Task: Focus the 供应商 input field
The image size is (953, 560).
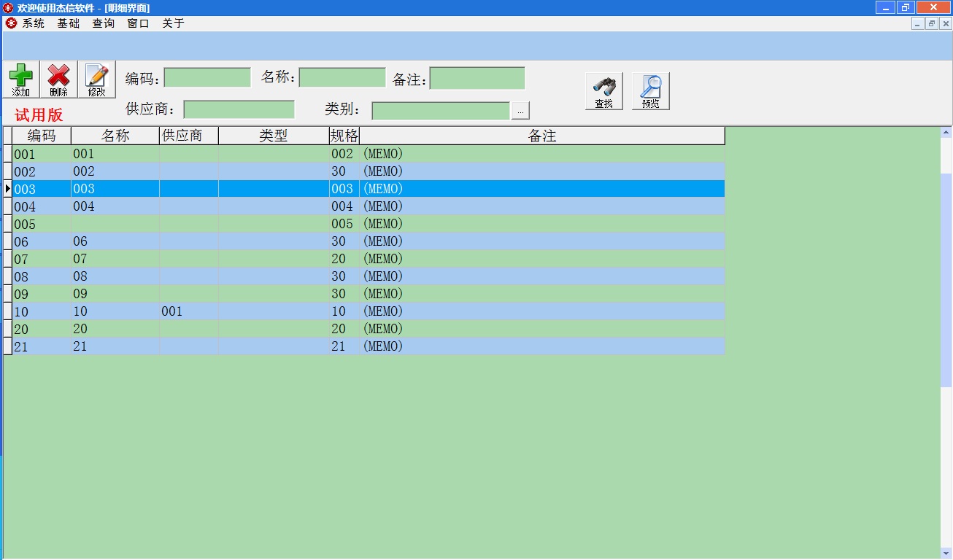Action: pyautogui.click(x=239, y=109)
